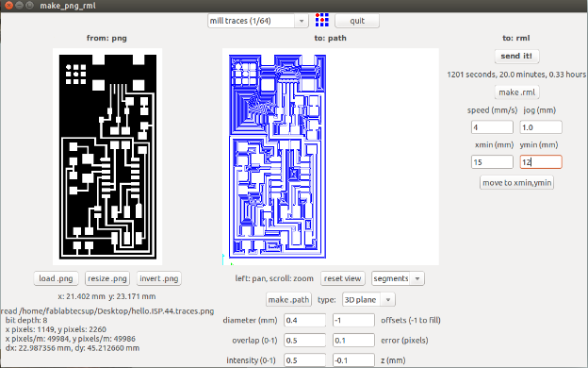Click the left: pan, scroll: zoom hint
The height and width of the screenshot is (368, 588).
pyautogui.click(x=274, y=278)
